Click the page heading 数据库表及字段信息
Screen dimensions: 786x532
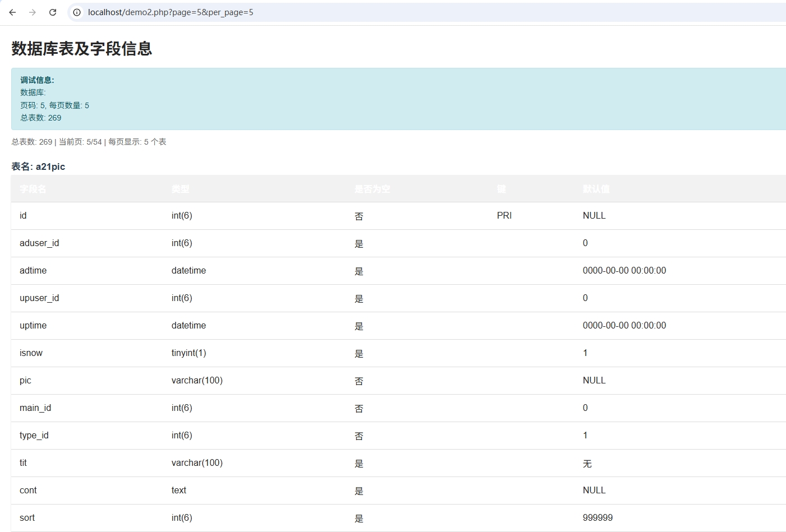pos(82,49)
